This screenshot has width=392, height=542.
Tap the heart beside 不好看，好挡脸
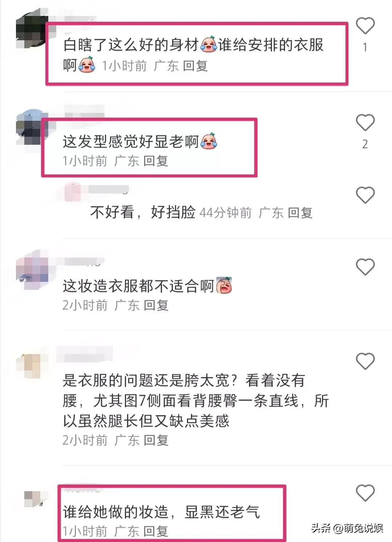[365, 195]
